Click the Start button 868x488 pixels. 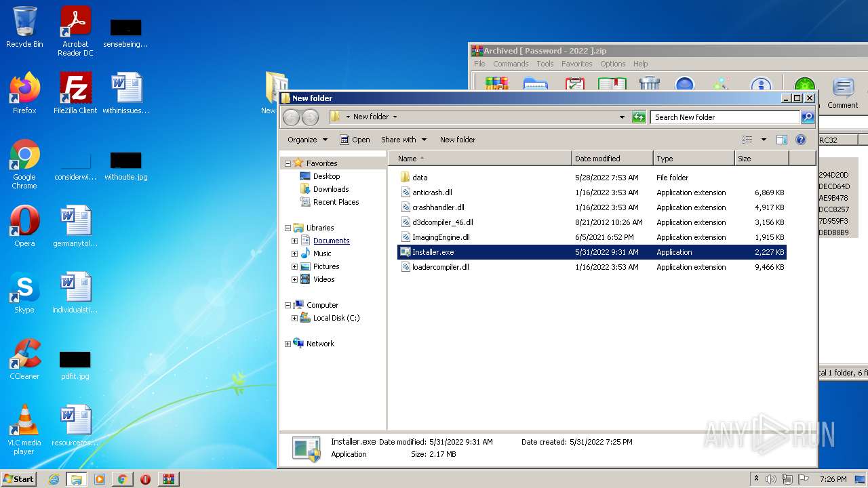(19, 479)
